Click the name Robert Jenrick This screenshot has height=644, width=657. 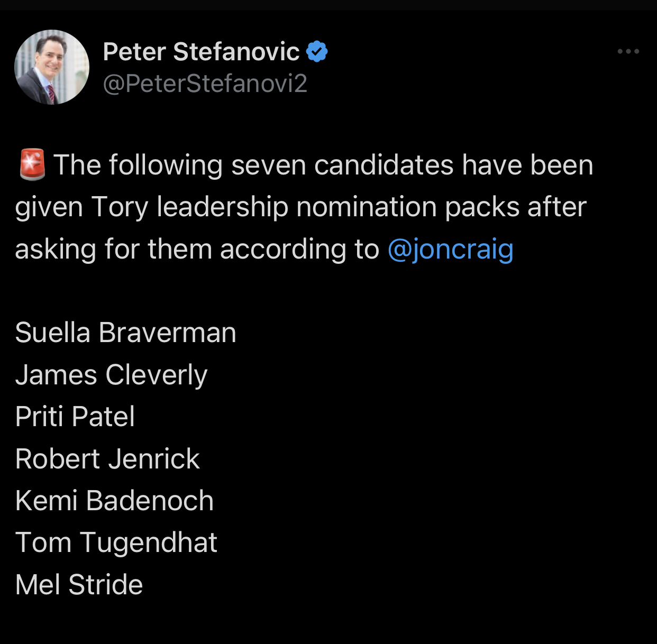(107, 458)
